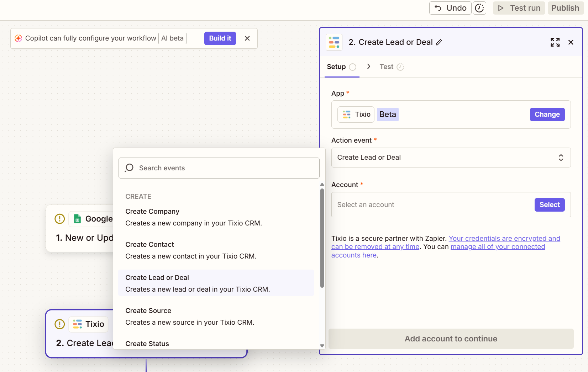Image resolution: width=588 pixels, height=372 pixels.
Task: Focus the Search events field
Action: click(x=219, y=168)
